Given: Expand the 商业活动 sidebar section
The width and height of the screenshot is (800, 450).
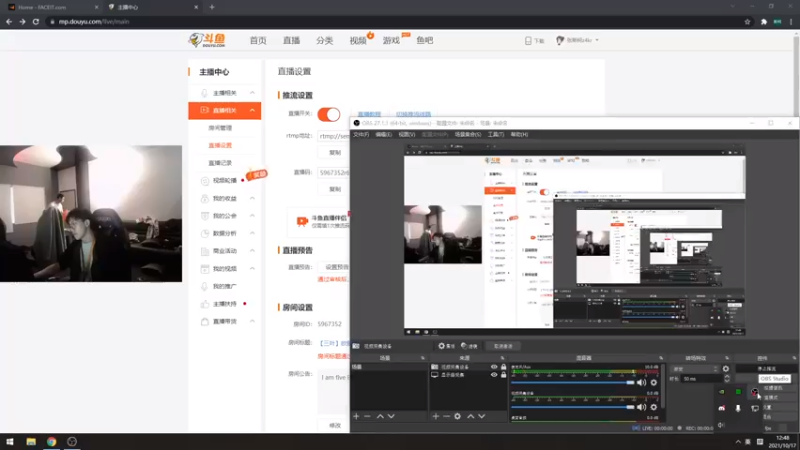Looking at the screenshot, I should point(252,251).
